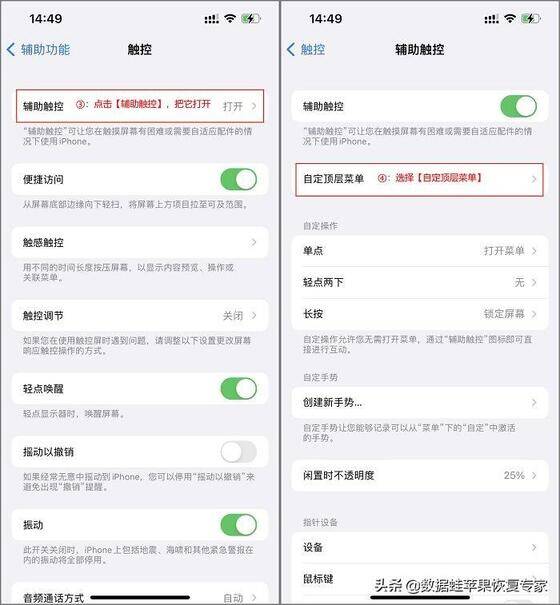Turn off 轻点唤醒 switch
The height and width of the screenshot is (605, 560).
[x=239, y=389]
